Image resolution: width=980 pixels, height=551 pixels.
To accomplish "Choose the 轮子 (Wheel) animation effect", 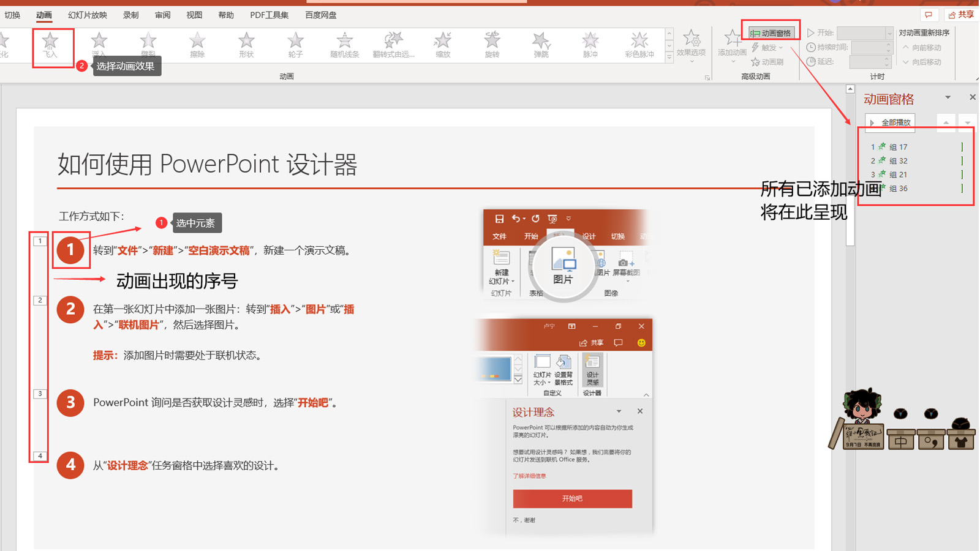I will click(x=295, y=44).
